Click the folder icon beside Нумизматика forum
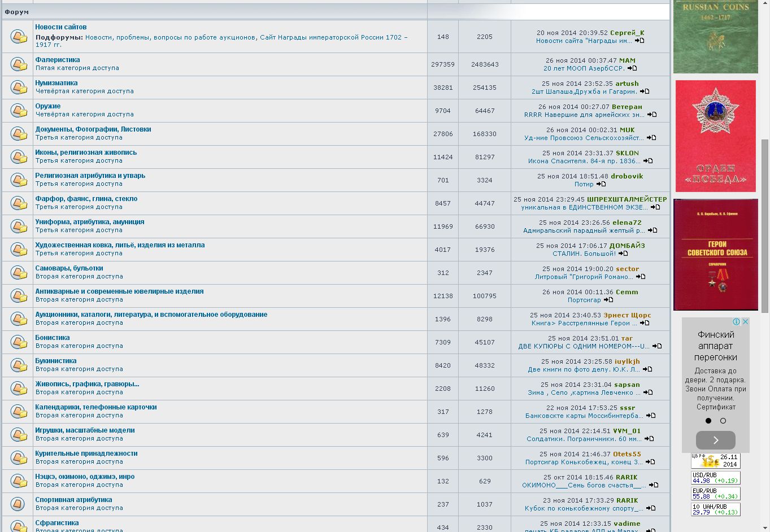This screenshot has width=770, height=532. coord(18,88)
